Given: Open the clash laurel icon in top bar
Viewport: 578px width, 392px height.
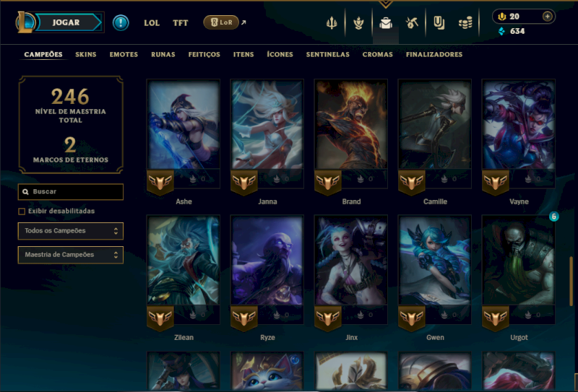Looking at the screenshot, I should coord(358,23).
